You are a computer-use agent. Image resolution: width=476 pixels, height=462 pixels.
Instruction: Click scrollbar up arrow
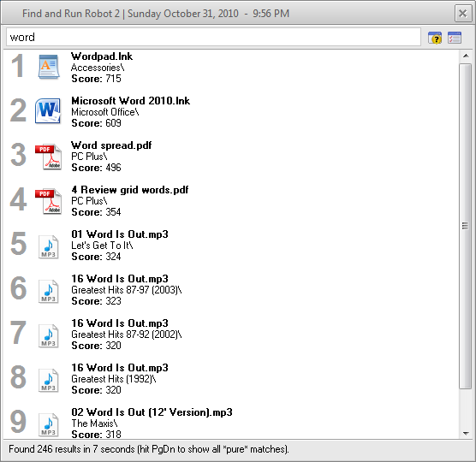(466, 56)
